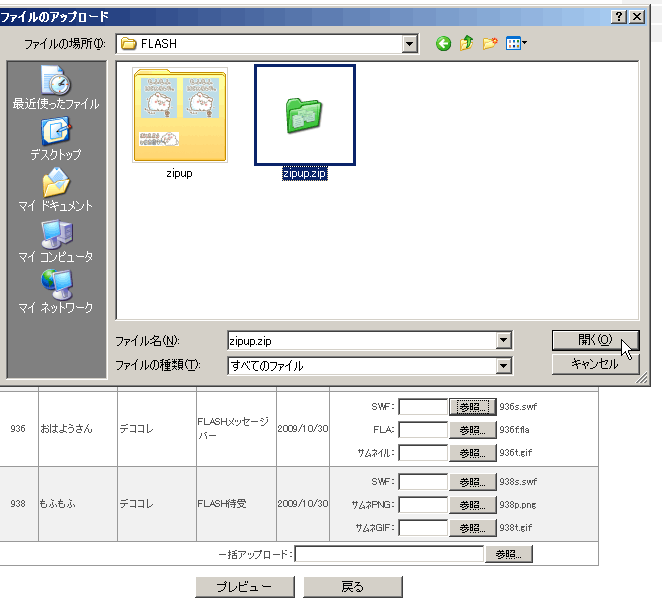Expand the file name combo box
Screen dimensions: 662x604
point(503,341)
